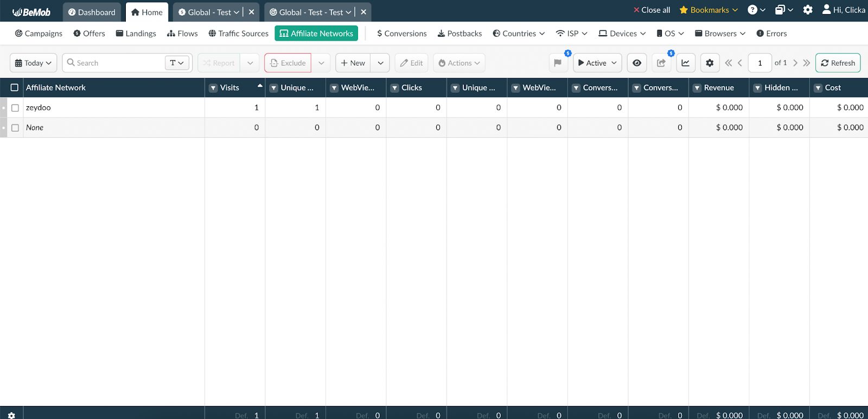
Task: Check the None row checkbox
Action: point(15,128)
